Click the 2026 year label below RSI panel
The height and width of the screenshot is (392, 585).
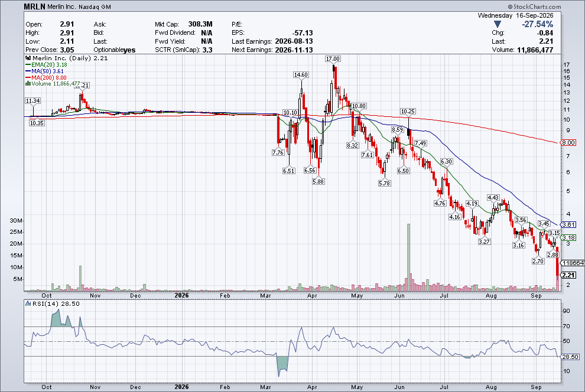coord(181,387)
